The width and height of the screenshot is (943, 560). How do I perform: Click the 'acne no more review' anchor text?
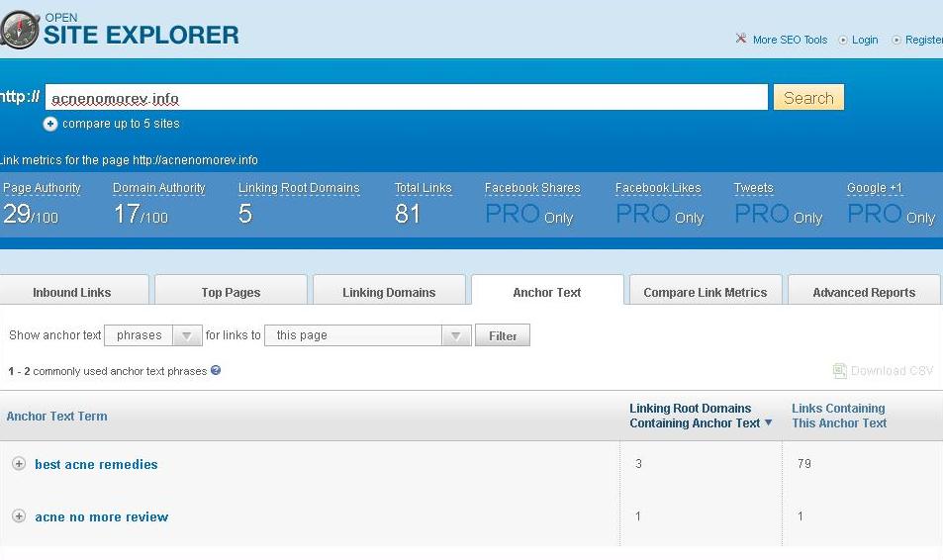click(x=102, y=516)
